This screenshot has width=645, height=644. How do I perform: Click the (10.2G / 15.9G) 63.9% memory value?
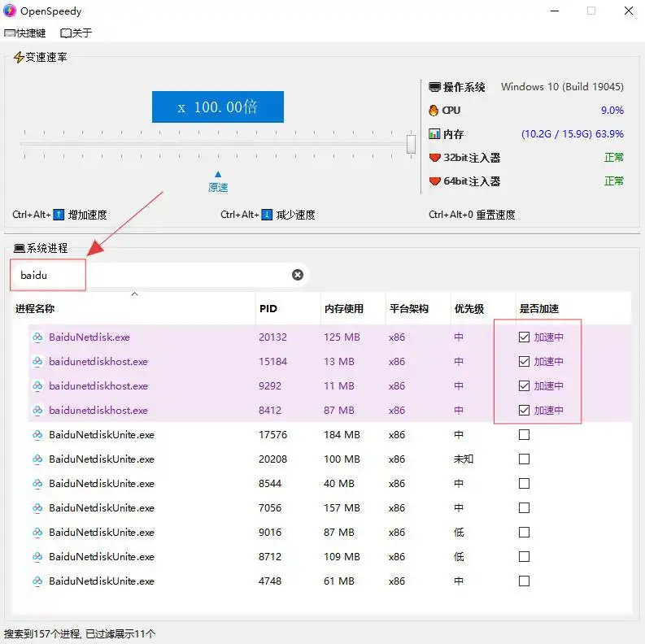(x=572, y=134)
